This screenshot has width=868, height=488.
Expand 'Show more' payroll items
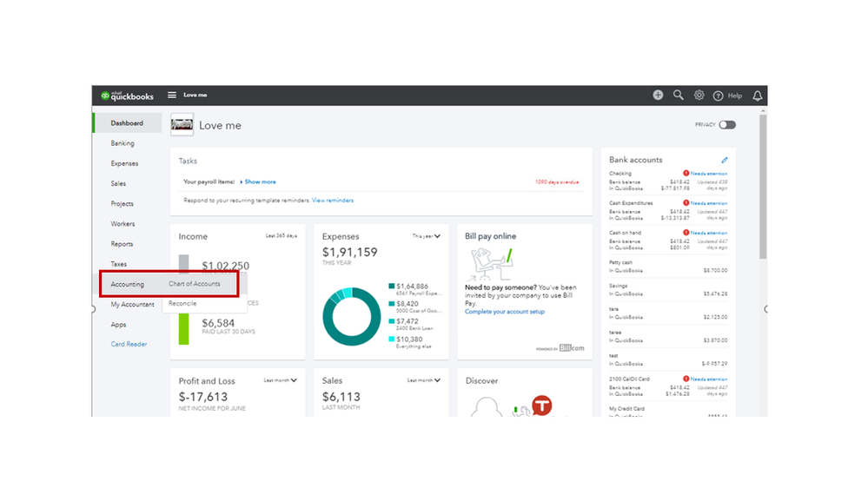click(x=258, y=182)
